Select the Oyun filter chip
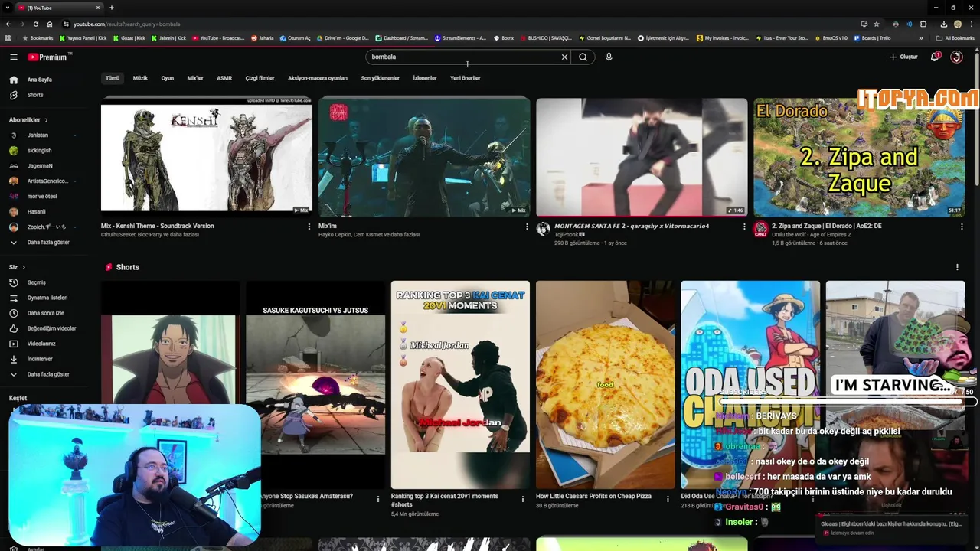The height and width of the screenshot is (551, 980). (x=168, y=78)
